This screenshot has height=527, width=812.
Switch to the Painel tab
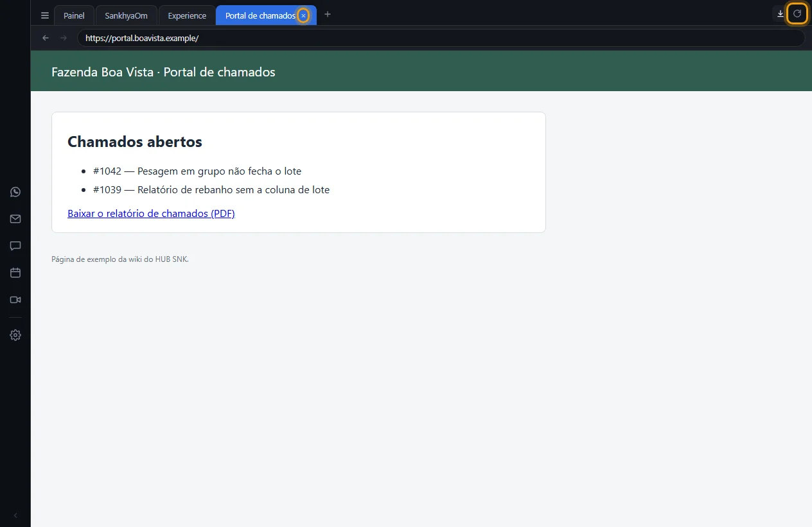coord(74,15)
